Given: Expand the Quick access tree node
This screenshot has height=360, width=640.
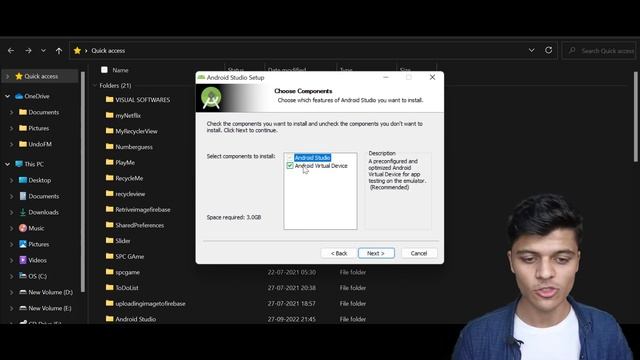Looking at the screenshot, I should [x=7, y=76].
